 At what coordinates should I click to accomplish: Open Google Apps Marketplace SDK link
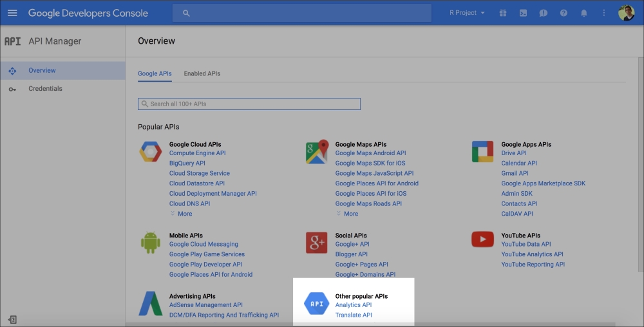pos(544,183)
